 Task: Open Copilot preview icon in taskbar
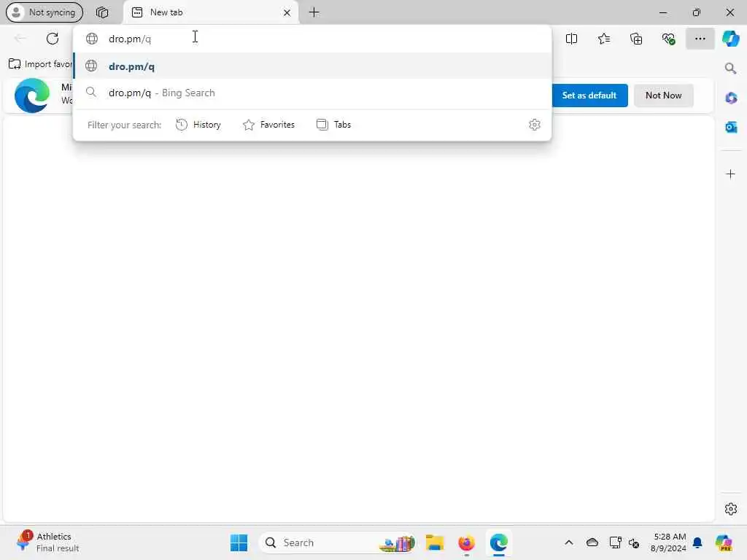[x=723, y=542]
